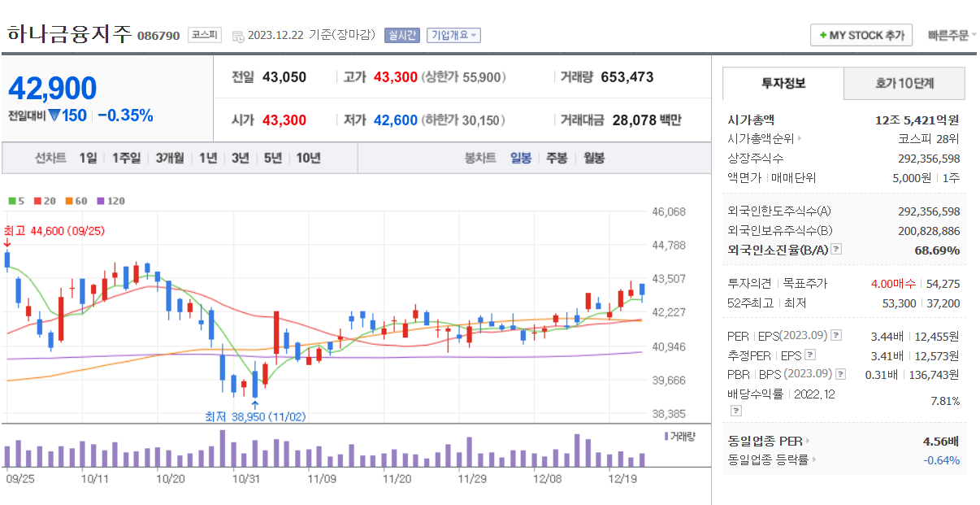Click the current price 42,900
Screen dimensions: 980x505
(x=53, y=89)
